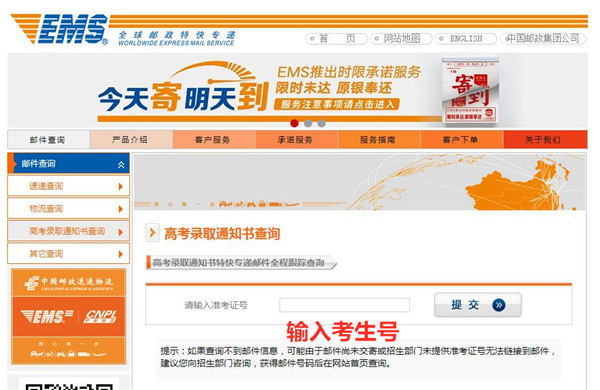Expand the arrow beside 速递查询
Image resolution: width=600 pixels, height=390 pixels.
tap(121, 186)
